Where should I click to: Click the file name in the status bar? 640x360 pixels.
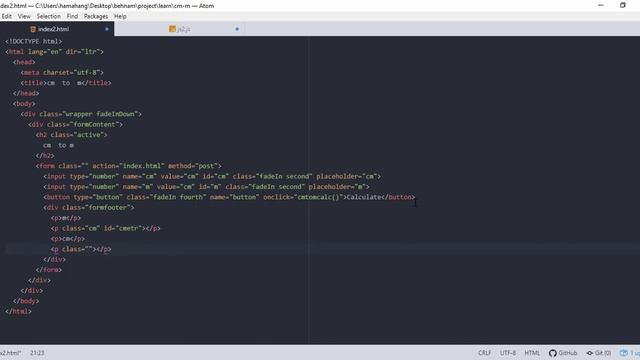(x=10, y=353)
